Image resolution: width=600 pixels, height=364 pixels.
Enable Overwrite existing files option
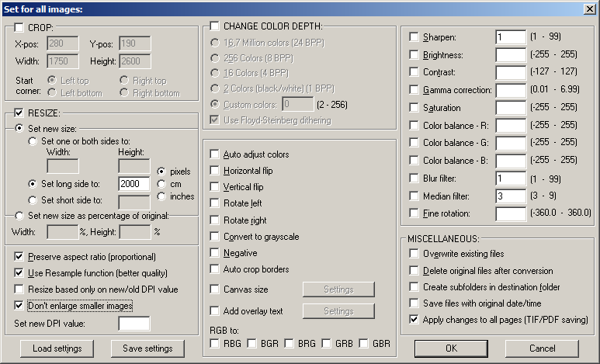(414, 254)
